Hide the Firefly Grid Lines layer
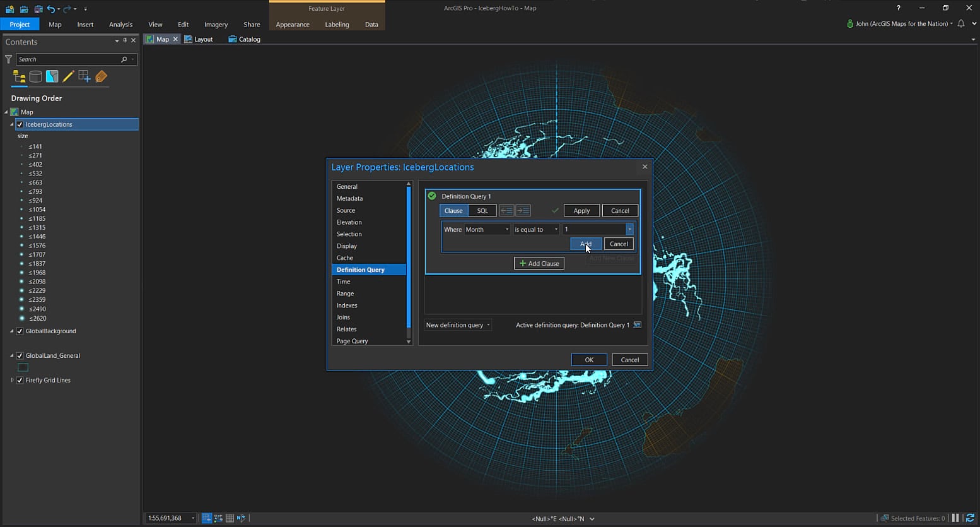 pos(20,381)
